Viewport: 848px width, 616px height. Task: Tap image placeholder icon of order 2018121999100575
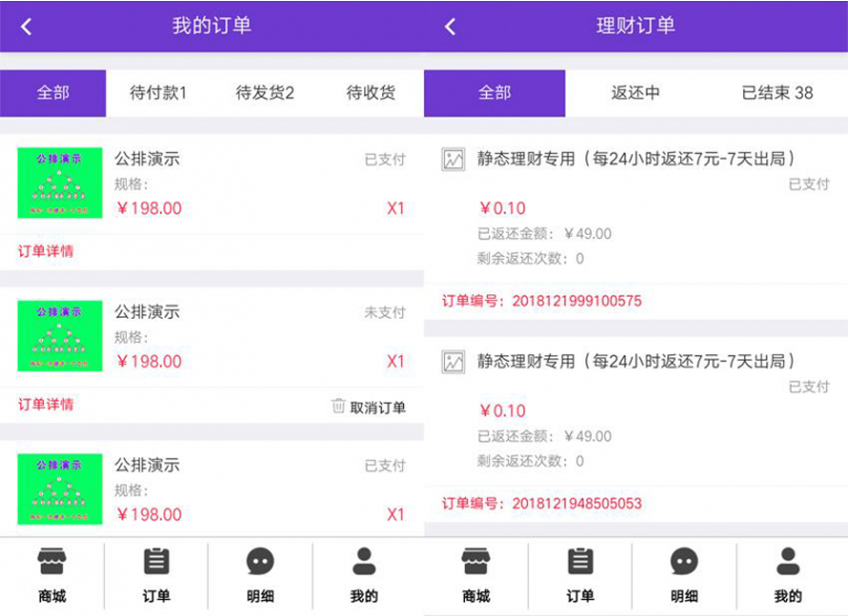pyautogui.click(x=454, y=159)
